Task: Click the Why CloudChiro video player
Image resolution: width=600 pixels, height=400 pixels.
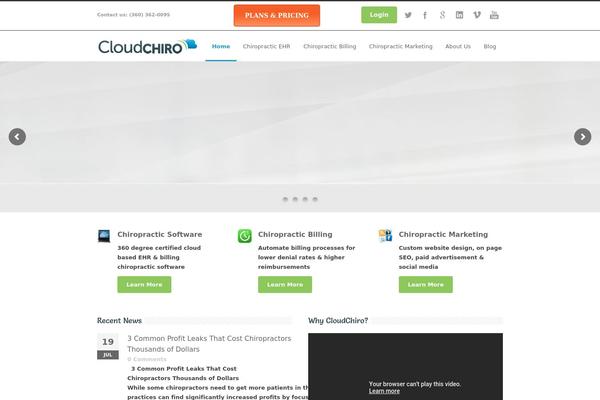Action: coord(405,366)
